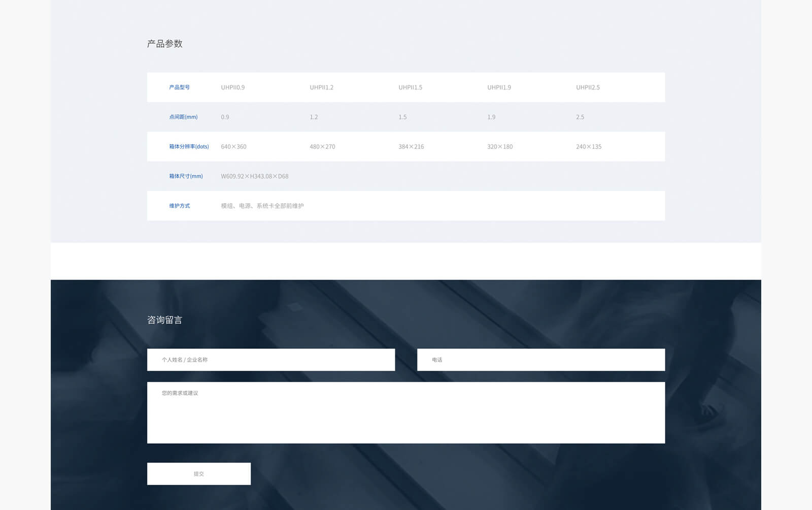812x510 pixels.
Task: Click the 240×135 resolution value
Action: click(589, 147)
